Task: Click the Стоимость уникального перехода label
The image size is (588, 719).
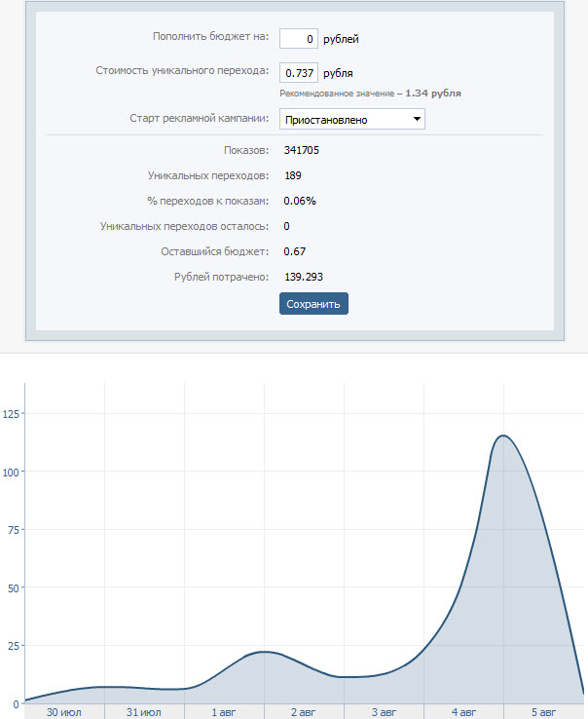Action: coord(182,70)
